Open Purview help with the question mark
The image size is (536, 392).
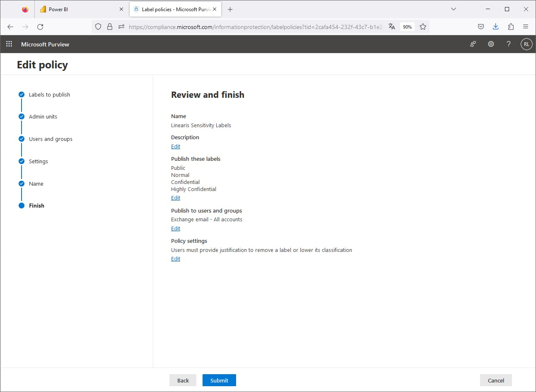point(509,44)
